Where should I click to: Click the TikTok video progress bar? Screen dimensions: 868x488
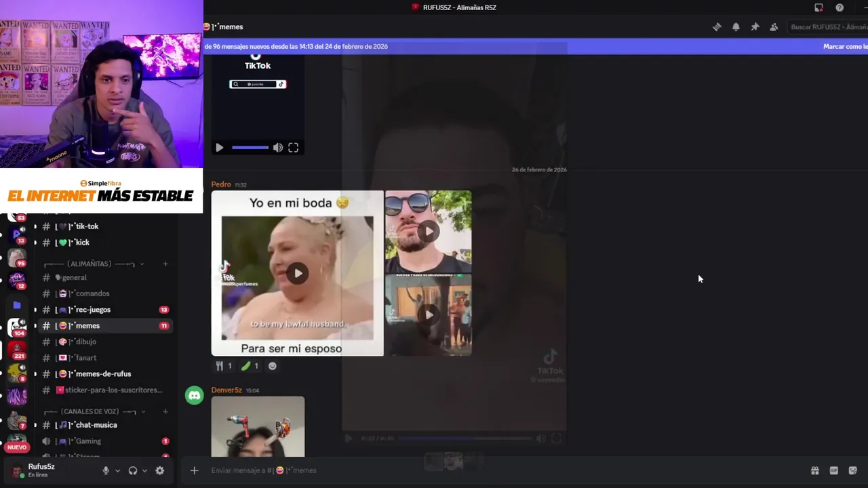coord(250,148)
